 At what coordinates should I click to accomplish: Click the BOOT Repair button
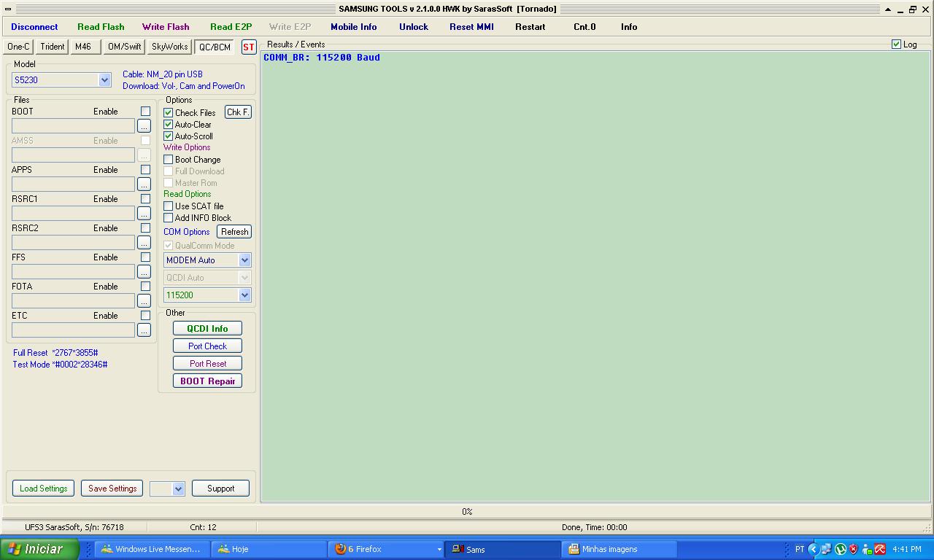[x=207, y=381]
